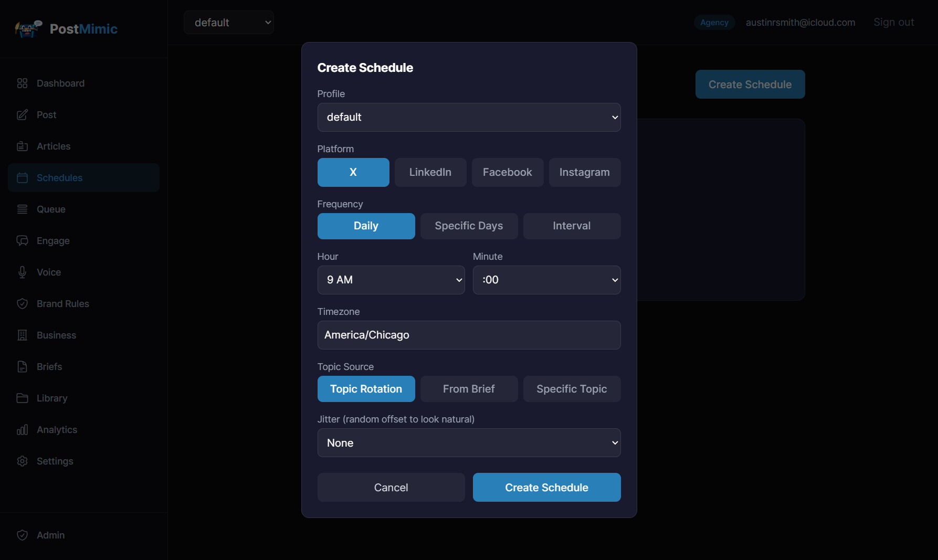This screenshot has width=938, height=560.
Task: Open Engage in the sidebar
Action: (x=84, y=241)
